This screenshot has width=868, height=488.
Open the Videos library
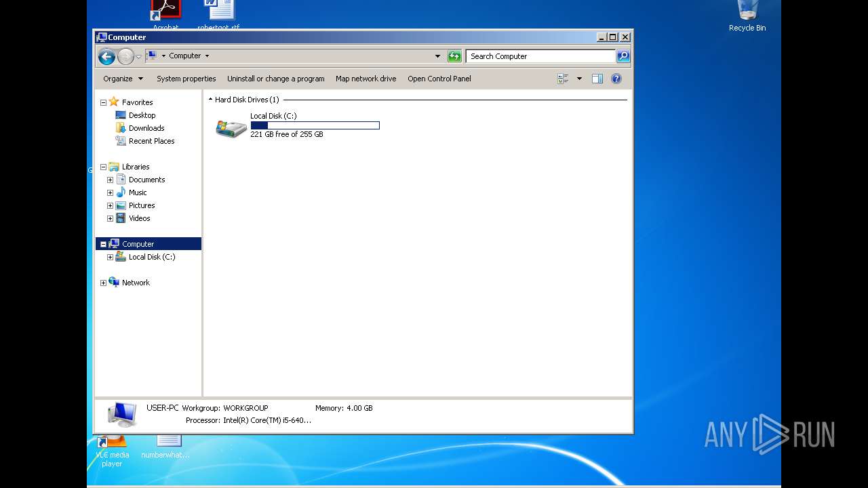(x=139, y=218)
